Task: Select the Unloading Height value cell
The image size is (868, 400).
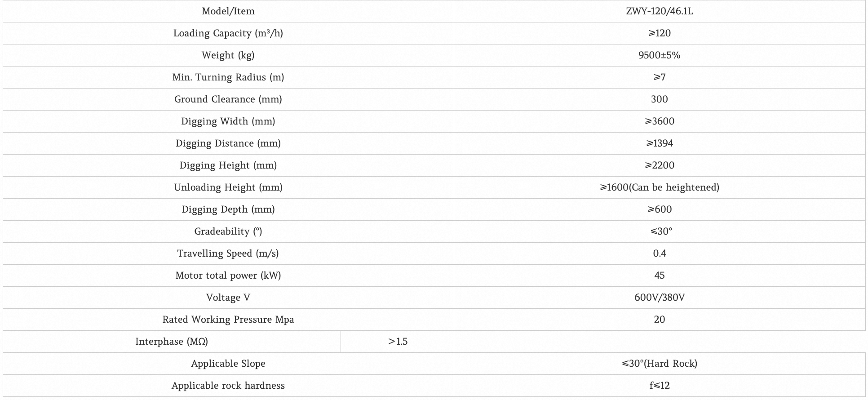Action: point(659,187)
